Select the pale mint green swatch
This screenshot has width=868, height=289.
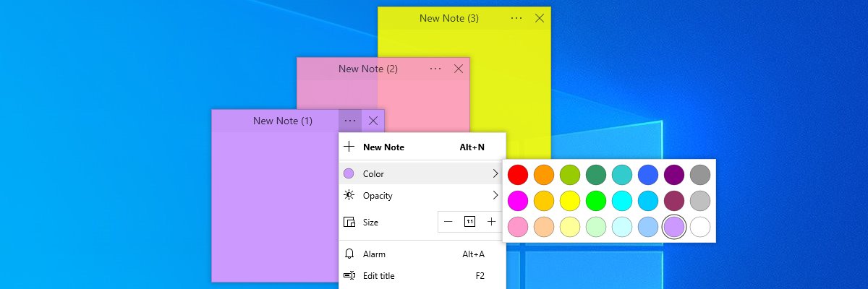pos(596,227)
